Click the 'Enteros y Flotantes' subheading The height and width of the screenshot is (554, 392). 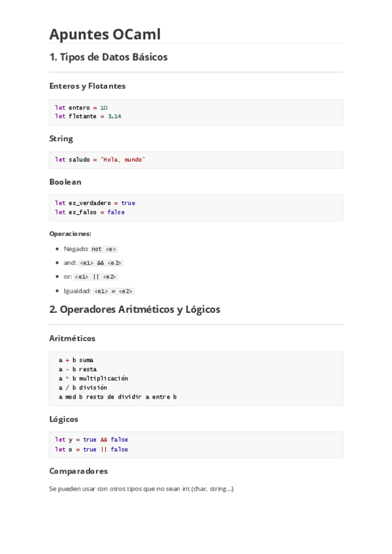87,86
